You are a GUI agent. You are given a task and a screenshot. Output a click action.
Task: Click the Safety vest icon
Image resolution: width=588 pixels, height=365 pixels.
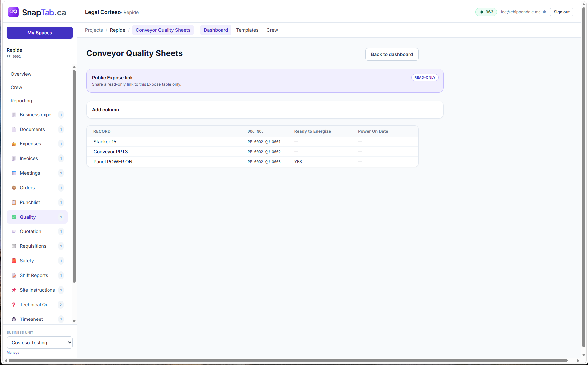tap(14, 261)
